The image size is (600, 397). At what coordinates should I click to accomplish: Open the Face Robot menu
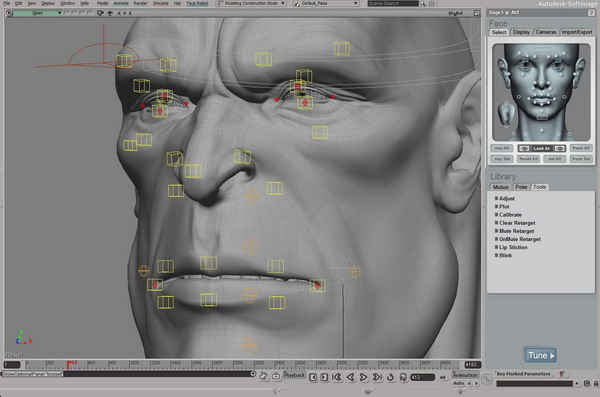coord(197,3)
